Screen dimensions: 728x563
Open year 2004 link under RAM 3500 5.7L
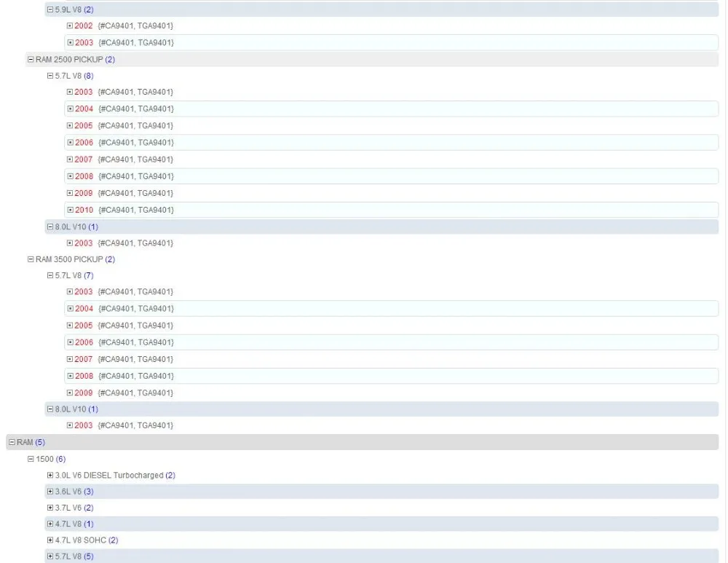[84, 308]
